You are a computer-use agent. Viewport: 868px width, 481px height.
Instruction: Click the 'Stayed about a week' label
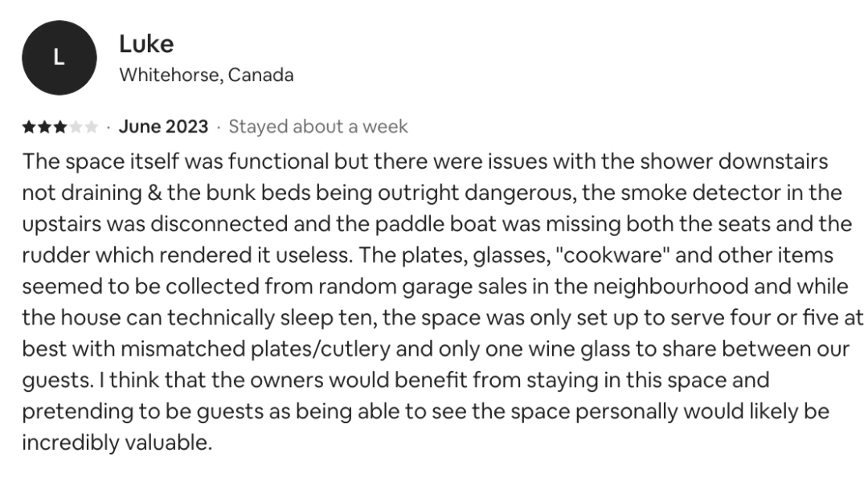pos(318,127)
